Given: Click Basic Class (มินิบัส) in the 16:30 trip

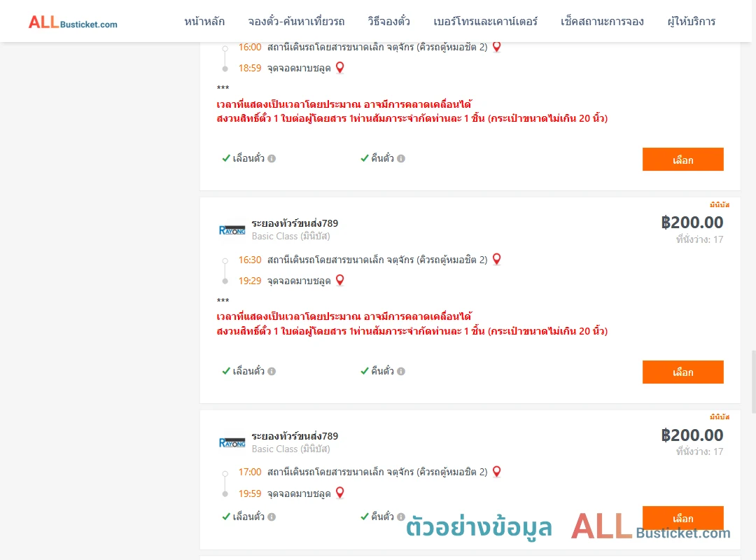Looking at the screenshot, I should click(290, 236).
